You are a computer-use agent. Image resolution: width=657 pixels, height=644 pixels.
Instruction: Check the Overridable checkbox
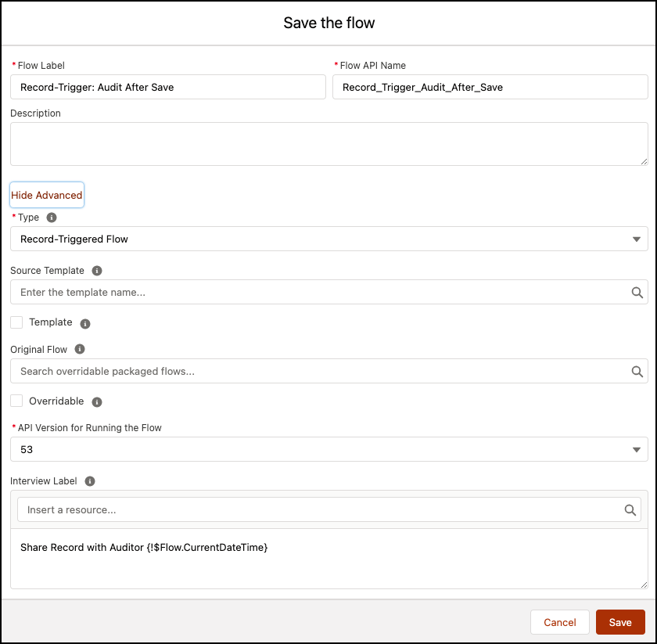point(16,401)
